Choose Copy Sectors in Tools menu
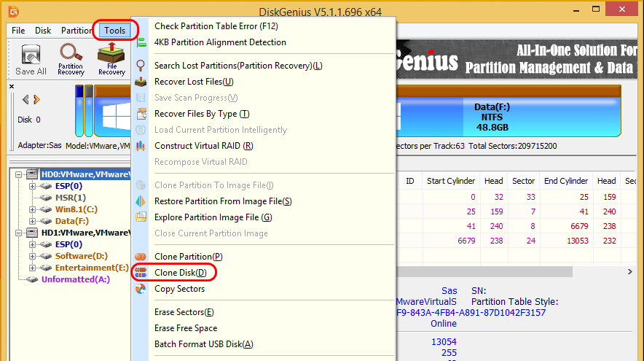Viewport: 644px width, 361px height. (179, 289)
